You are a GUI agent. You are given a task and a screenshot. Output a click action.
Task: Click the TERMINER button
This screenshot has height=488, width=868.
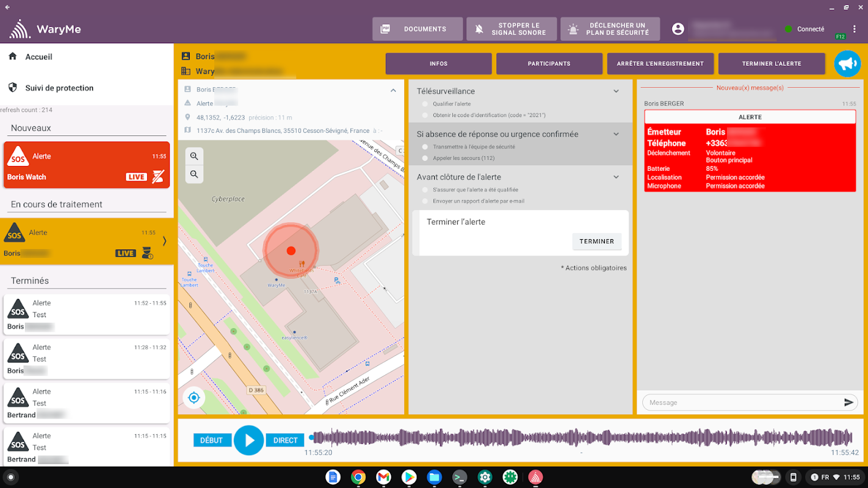(596, 242)
